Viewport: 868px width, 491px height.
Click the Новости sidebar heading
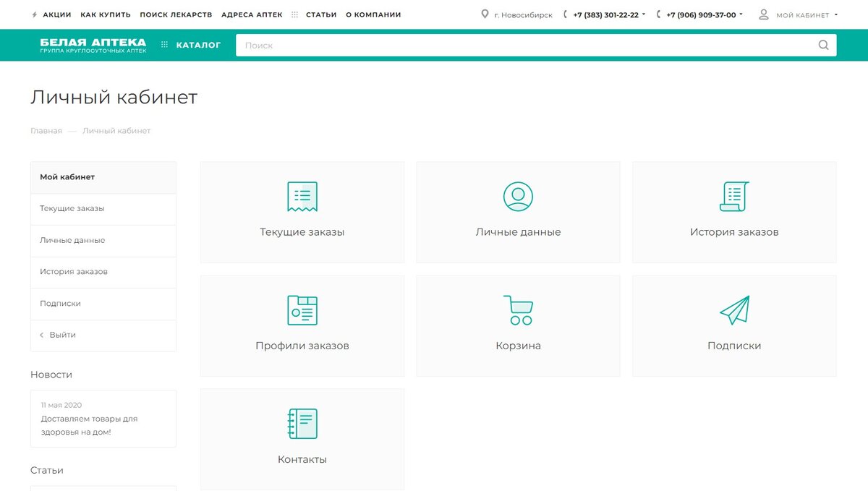51,375
